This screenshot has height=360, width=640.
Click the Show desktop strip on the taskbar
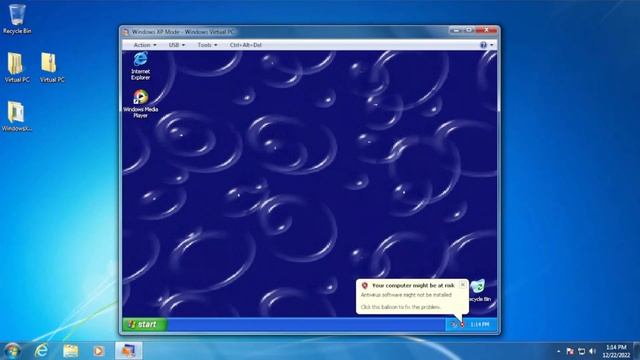pyautogui.click(x=637, y=351)
